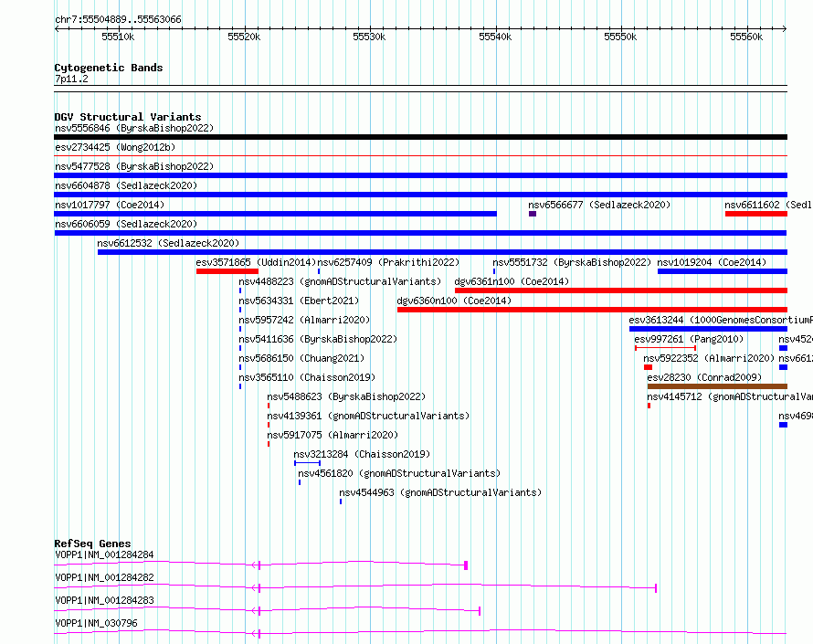Select the nsv1019204 (Coe2014) blue bar
Image resolution: width=813 pixels, height=644 pixels.
pyautogui.click(x=723, y=271)
